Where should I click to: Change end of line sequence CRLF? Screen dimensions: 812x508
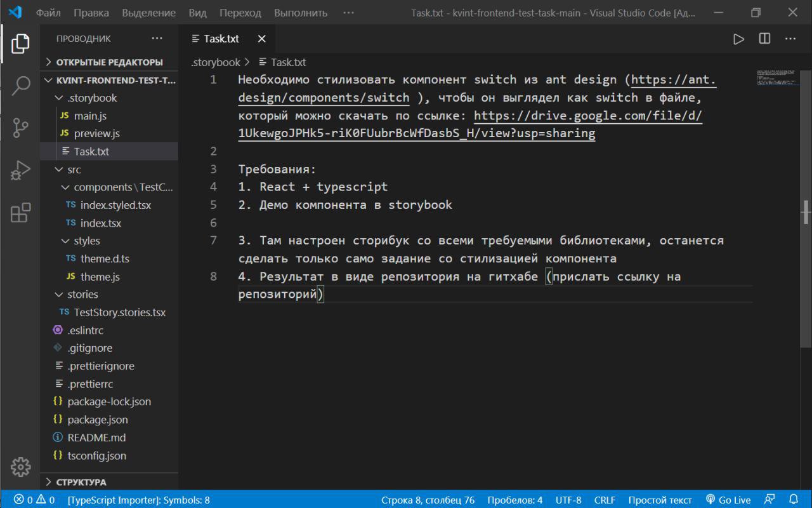click(x=605, y=500)
